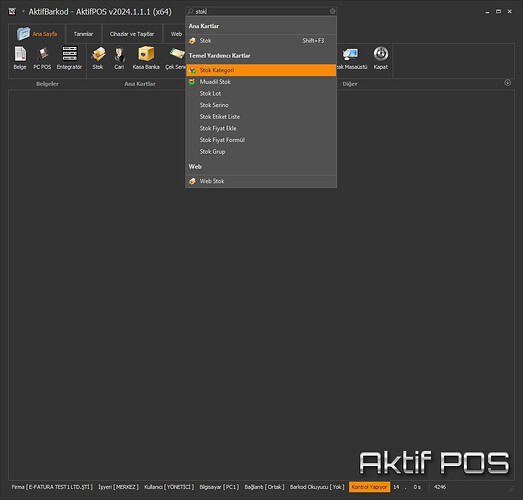Click the Çek Senet ribbon icon
Viewport: 523px width, 500px height.
pos(176,58)
